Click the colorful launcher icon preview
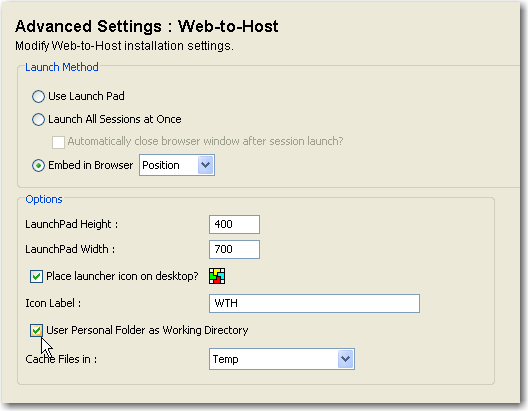The height and width of the screenshot is (411, 528). click(x=217, y=276)
